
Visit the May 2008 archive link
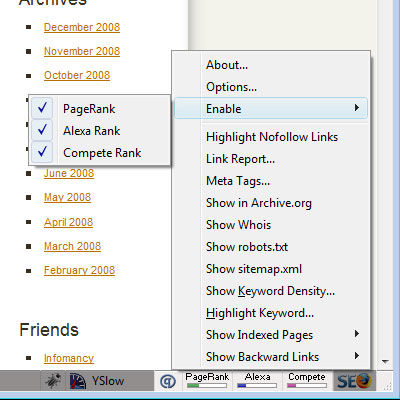67,197
